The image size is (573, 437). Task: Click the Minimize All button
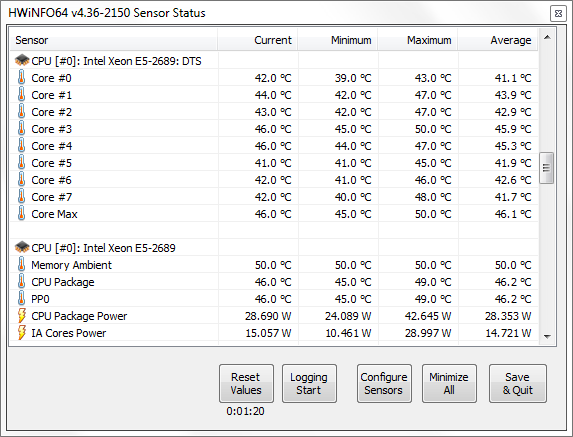point(449,383)
